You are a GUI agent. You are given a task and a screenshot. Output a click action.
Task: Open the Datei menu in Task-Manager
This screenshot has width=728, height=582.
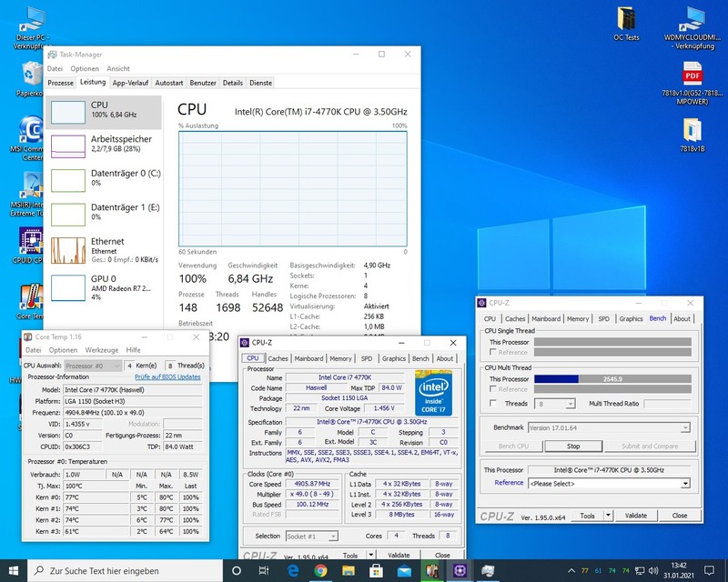55,69
